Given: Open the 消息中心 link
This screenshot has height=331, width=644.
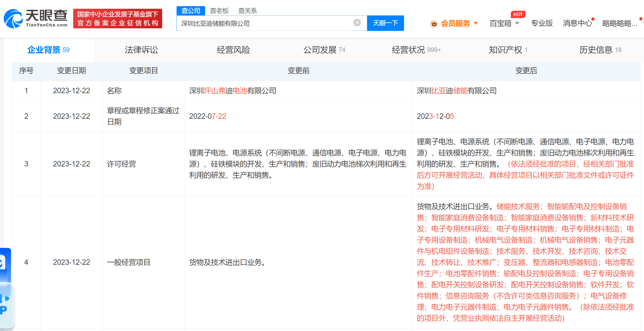Looking at the screenshot, I should point(577,23).
